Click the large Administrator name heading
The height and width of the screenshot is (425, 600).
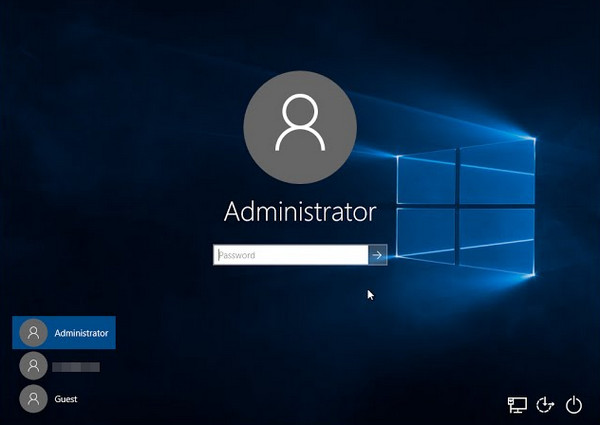pos(300,212)
